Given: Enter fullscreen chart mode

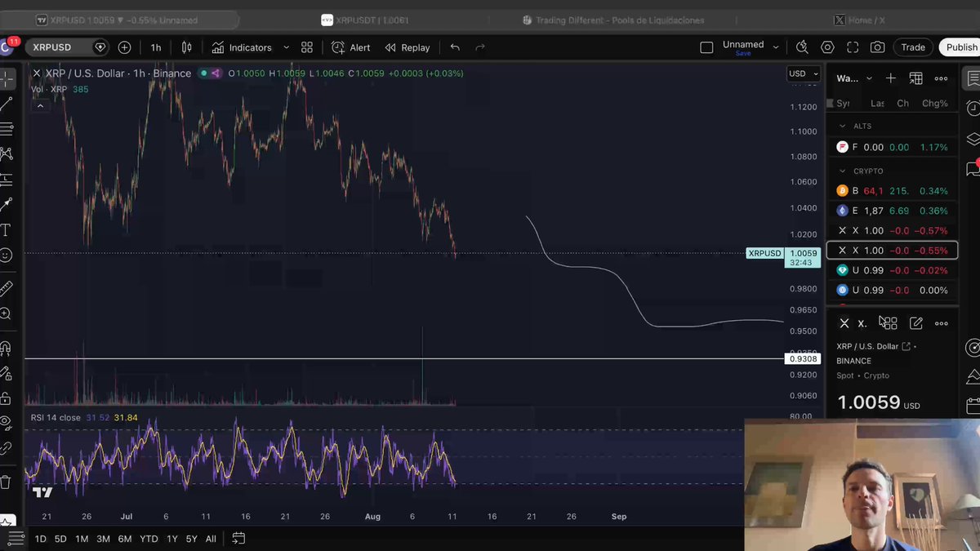Looking at the screenshot, I should tap(853, 47).
